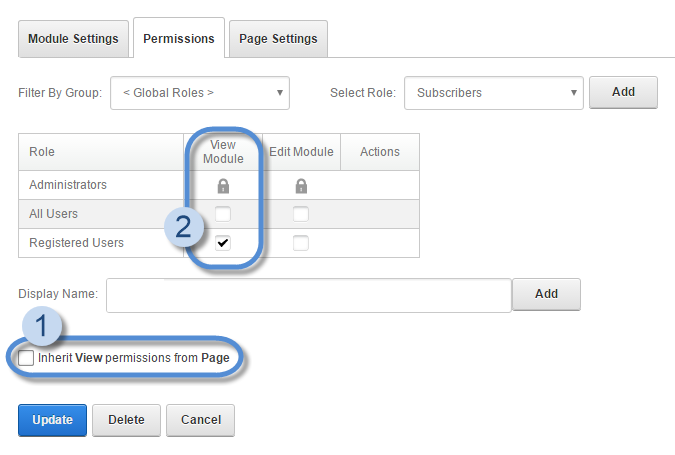Click Add next to Select Role

[623, 92]
